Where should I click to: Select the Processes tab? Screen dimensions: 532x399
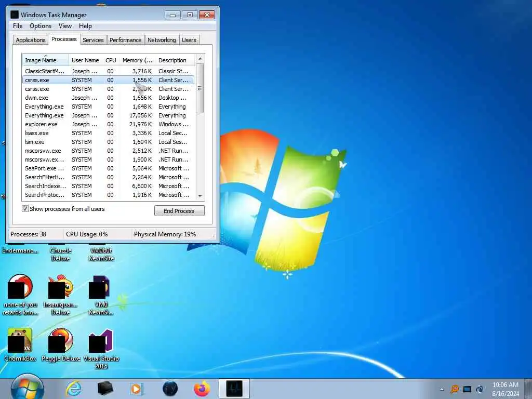(64, 39)
